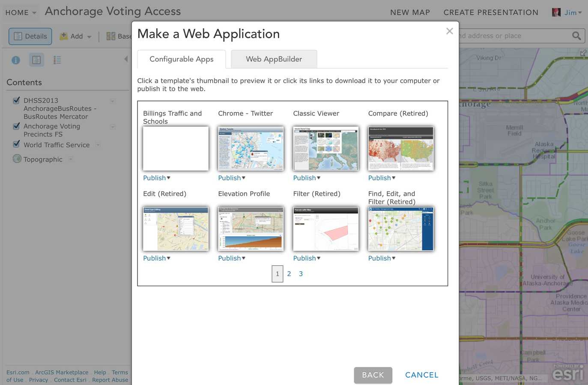Click Jim's profile avatar
Screen dimensions: 588x385
tap(556, 12)
